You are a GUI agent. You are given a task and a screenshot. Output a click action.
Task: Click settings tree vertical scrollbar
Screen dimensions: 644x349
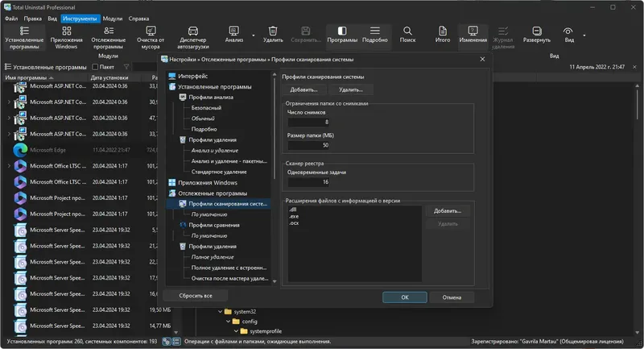[275, 127]
